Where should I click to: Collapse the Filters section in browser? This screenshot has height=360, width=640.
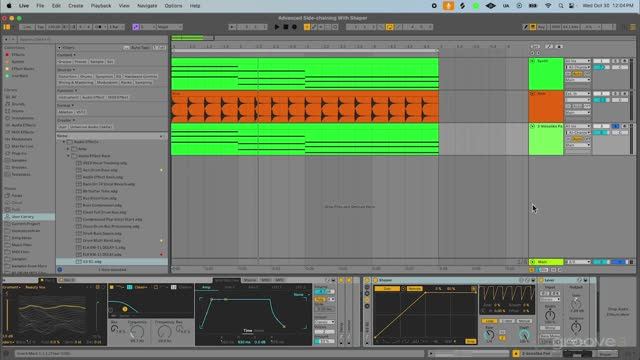click(60, 48)
